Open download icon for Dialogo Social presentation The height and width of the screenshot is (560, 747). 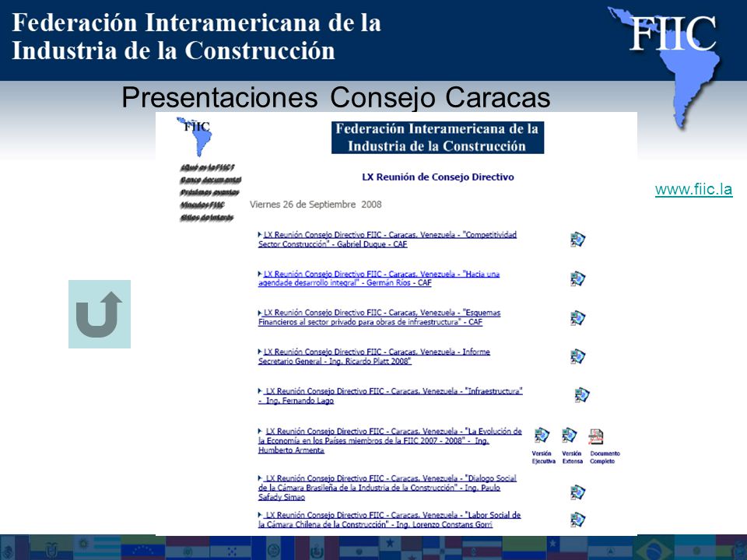(577, 492)
